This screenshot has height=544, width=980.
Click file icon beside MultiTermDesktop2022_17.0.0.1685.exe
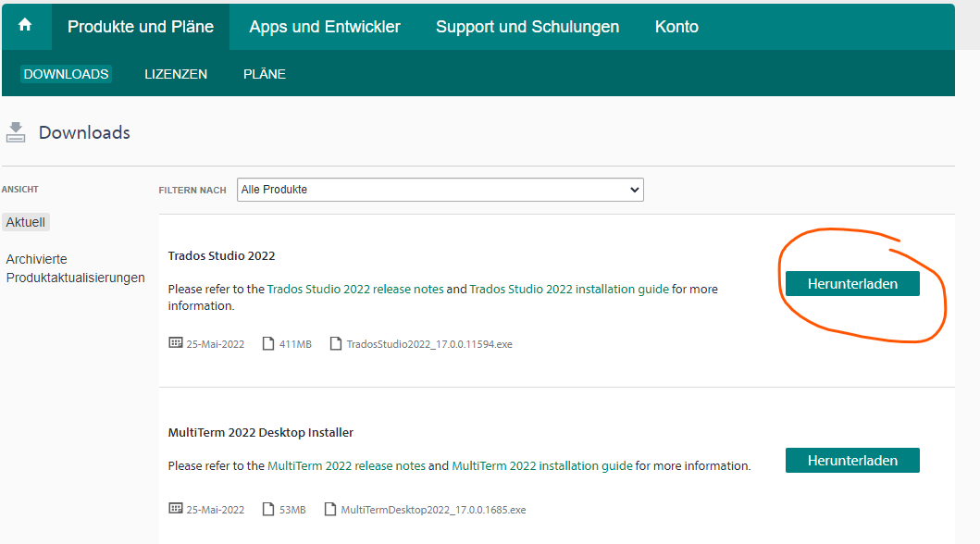(330, 509)
